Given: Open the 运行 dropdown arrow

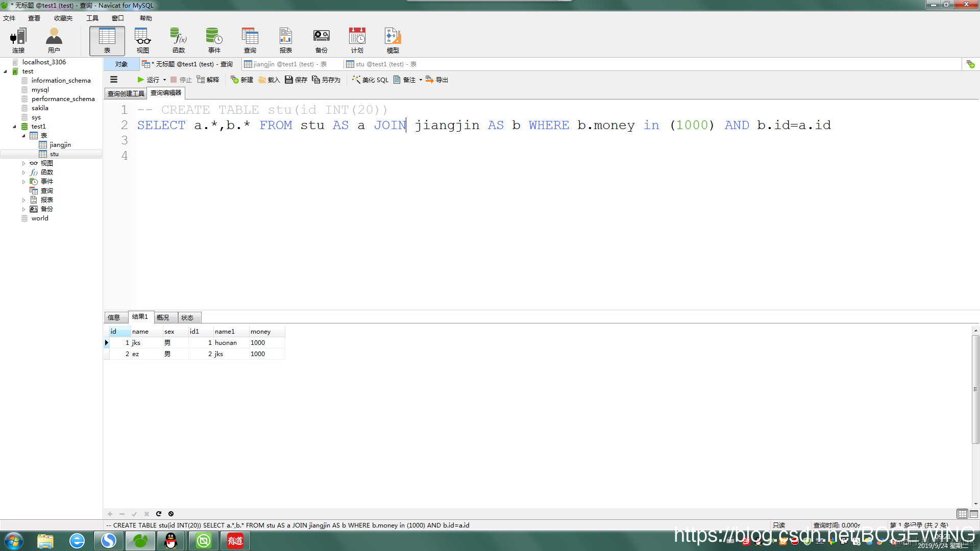Looking at the screenshot, I should coord(164,80).
